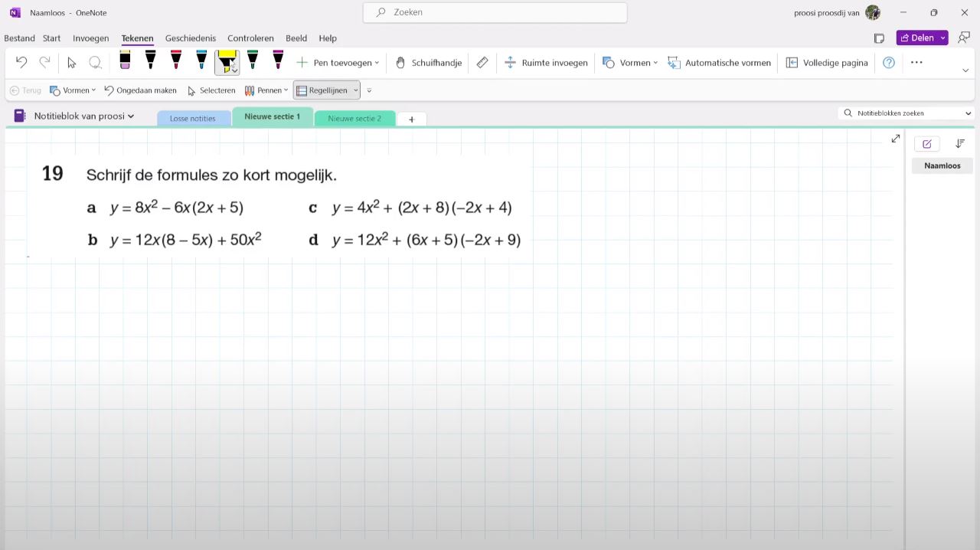This screenshot has height=550, width=980.
Task: Choose the red pen
Action: pos(175,61)
